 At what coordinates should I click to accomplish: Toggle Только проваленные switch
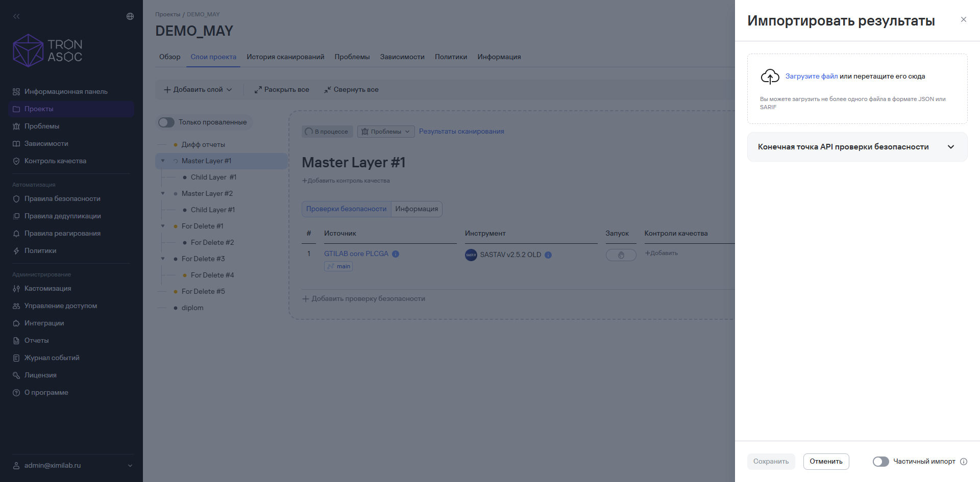coord(166,122)
